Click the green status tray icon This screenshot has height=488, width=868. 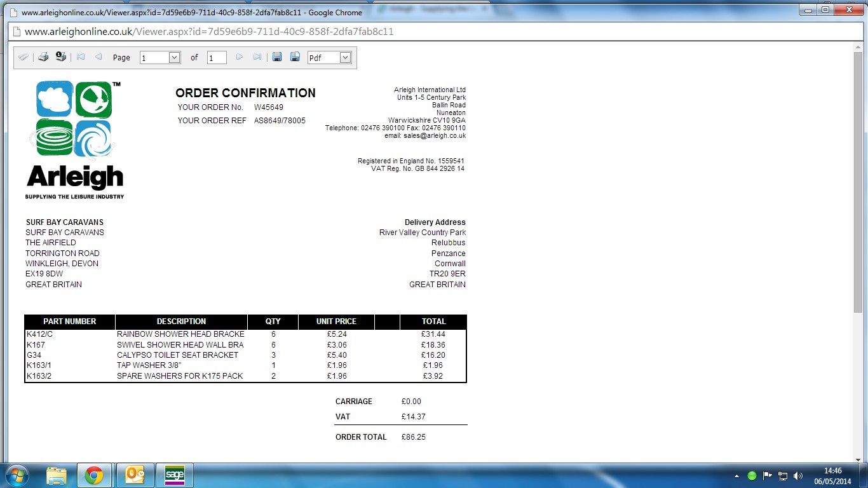point(752,475)
